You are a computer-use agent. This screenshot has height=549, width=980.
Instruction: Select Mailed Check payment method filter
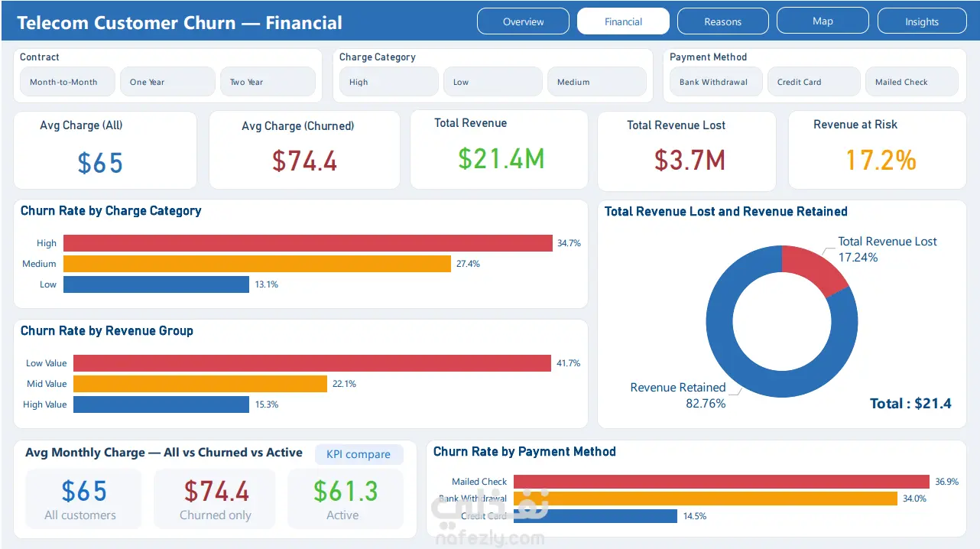point(912,82)
